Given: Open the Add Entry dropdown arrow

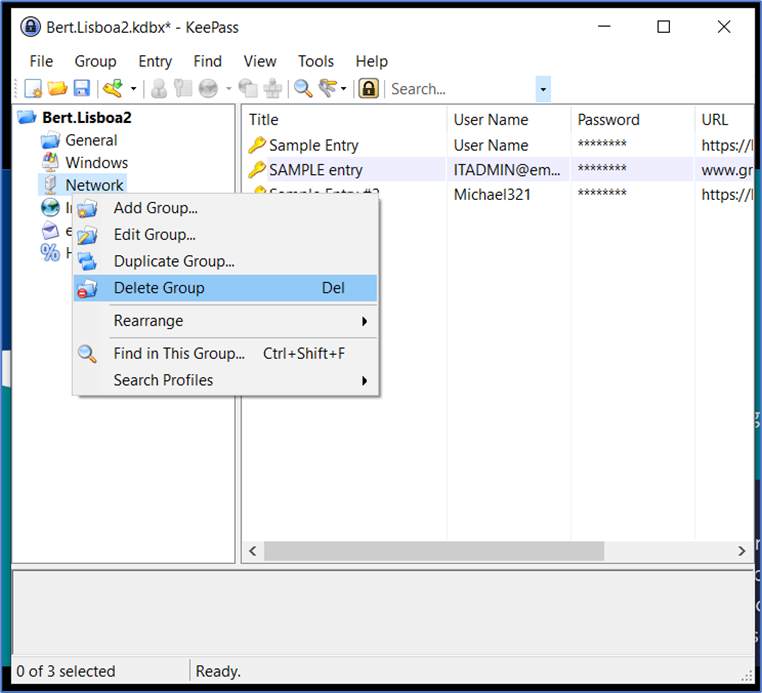Looking at the screenshot, I should (133, 89).
